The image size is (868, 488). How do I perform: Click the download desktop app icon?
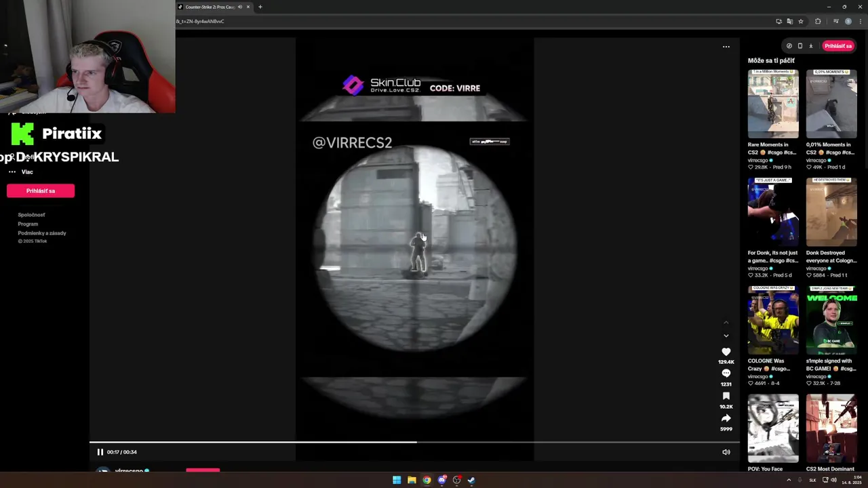tap(810, 46)
